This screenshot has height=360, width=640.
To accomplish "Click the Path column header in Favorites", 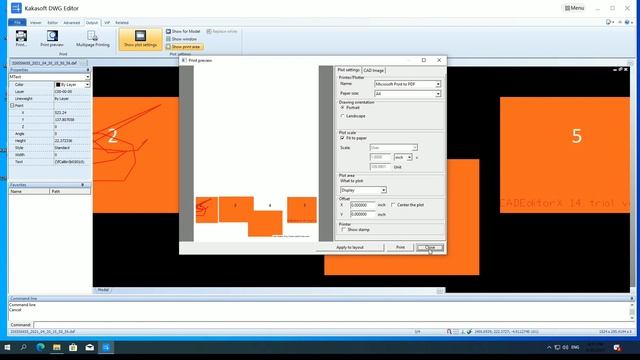I will click(x=70, y=191).
